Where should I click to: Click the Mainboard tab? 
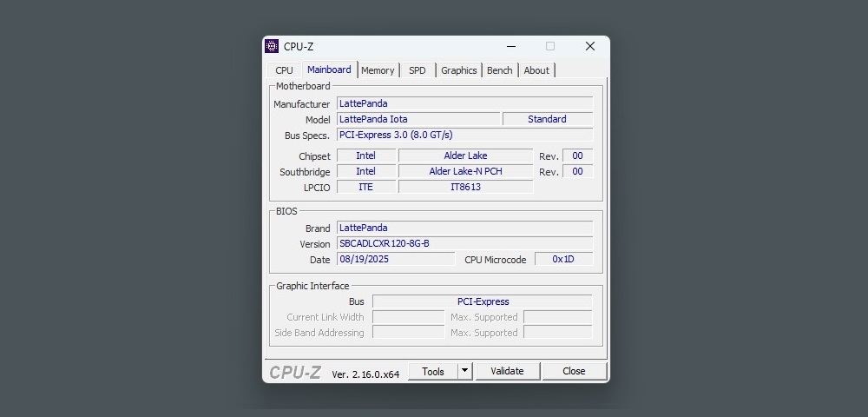329,69
